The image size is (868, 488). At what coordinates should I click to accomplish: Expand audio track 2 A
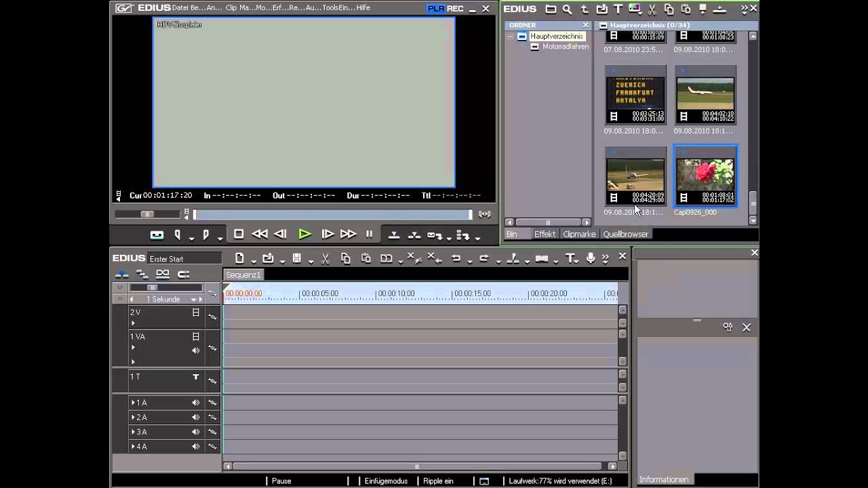[x=133, y=418]
